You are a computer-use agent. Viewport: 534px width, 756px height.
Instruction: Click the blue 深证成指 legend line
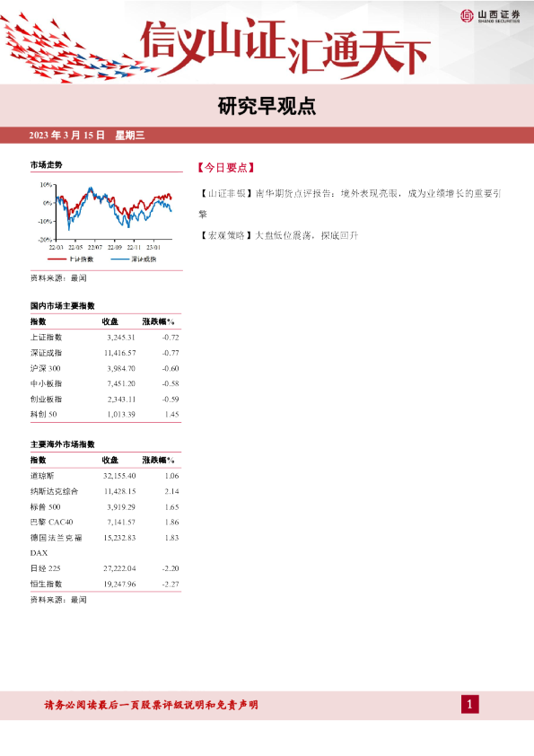pyautogui.click(x=119, y=259)
